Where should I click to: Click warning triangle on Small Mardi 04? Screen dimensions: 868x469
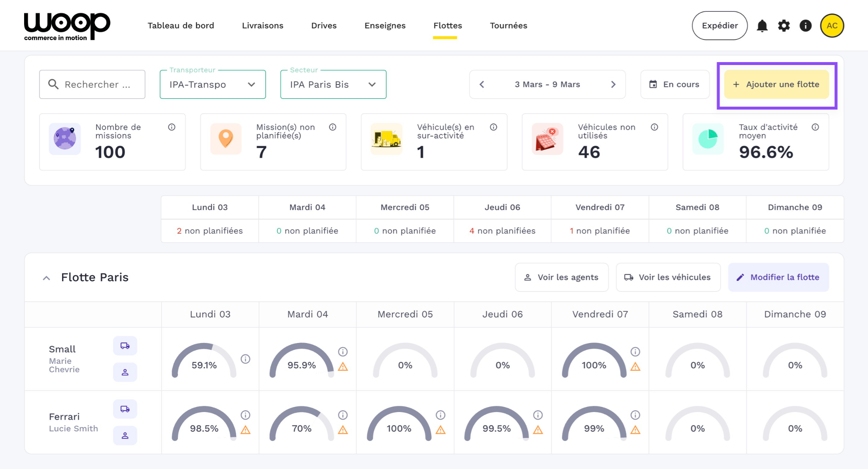point(343,366)
